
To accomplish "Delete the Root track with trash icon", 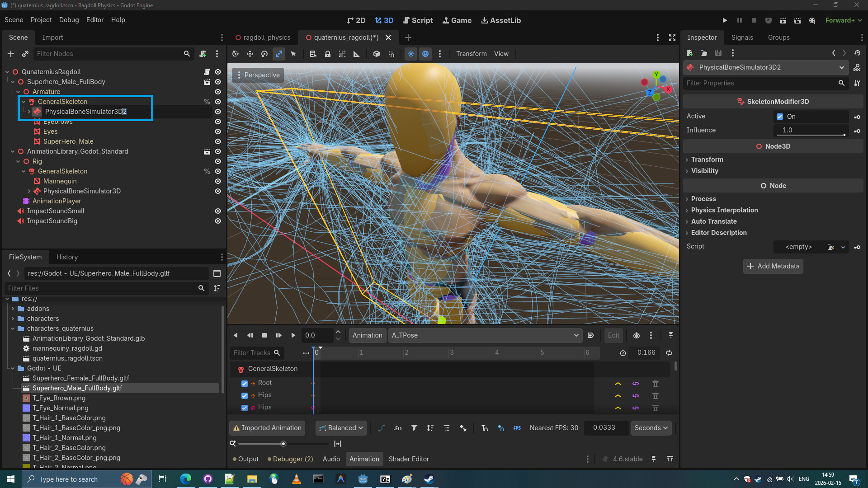I will [655, 383].
